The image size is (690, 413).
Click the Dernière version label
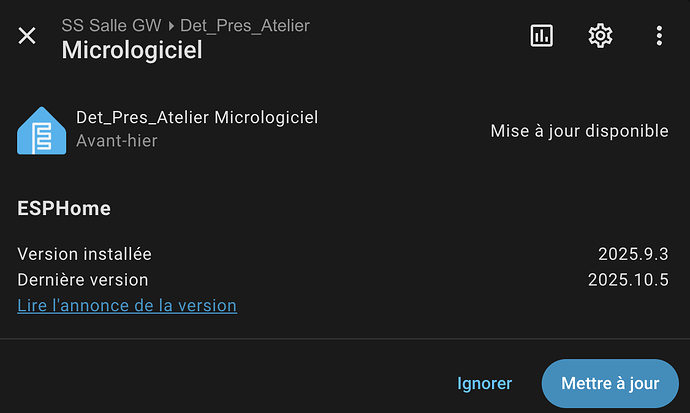83,280
